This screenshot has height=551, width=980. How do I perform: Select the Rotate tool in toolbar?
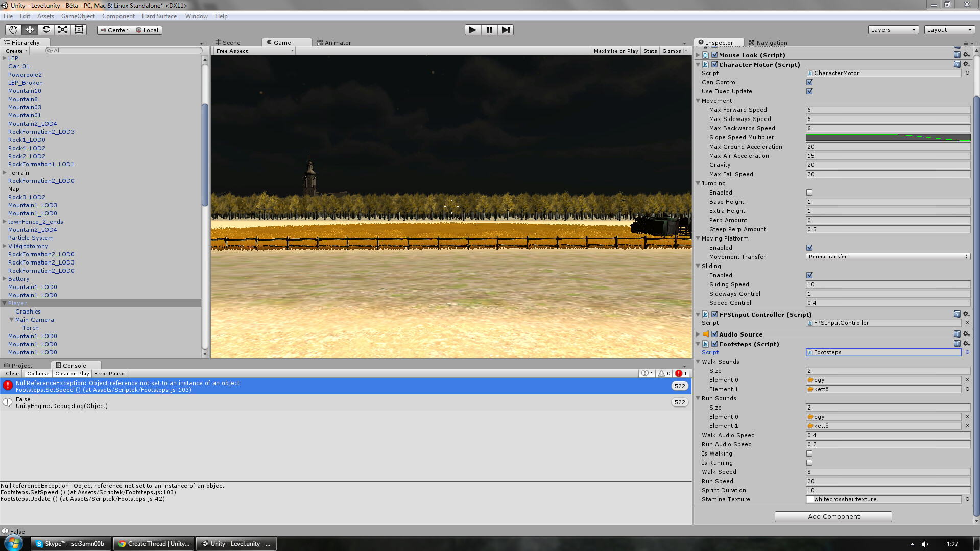(46, 30)
